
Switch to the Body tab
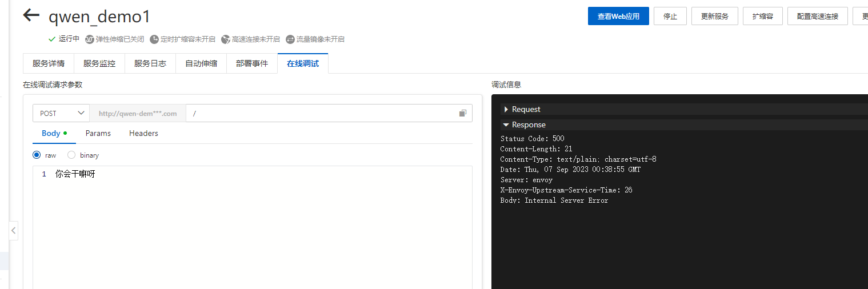[x=54, y=133]
